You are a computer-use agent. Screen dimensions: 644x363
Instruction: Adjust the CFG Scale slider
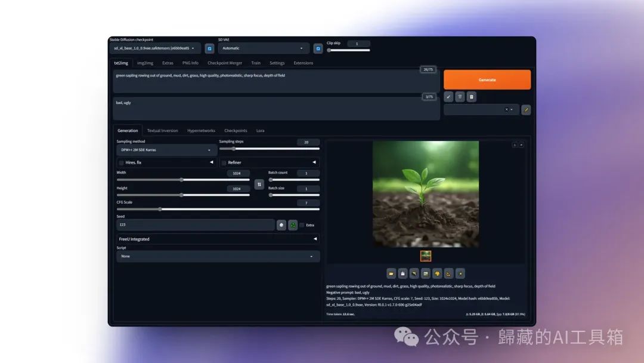tap(218, 209)
